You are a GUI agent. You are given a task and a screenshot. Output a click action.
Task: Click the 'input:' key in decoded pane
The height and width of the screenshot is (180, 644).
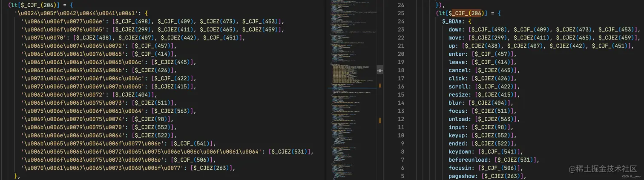tap(458, 127)
